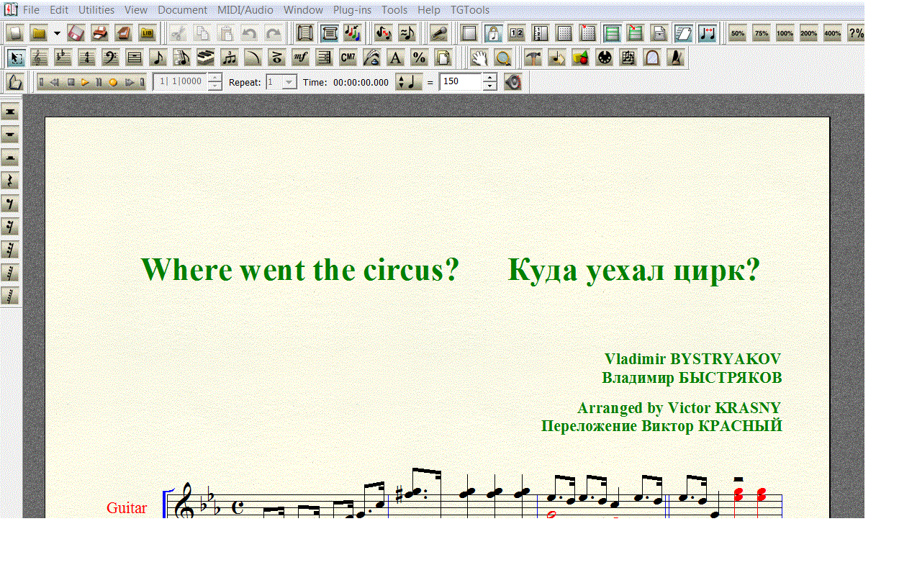Start playback with the play button
The width and height of the screenshot is (917, 588).
click(x=85, y=82)
